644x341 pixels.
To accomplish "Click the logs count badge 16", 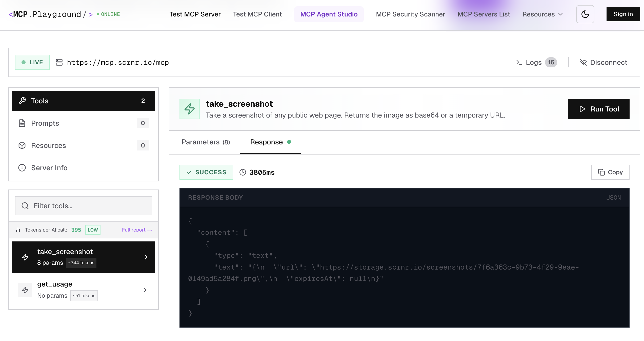I will tap(551, 62).
